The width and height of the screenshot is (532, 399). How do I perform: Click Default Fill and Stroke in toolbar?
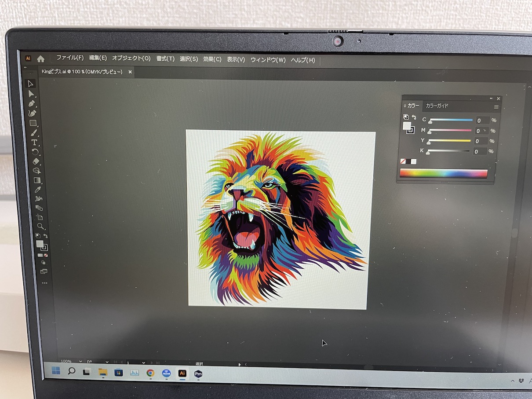coord(38,236)
